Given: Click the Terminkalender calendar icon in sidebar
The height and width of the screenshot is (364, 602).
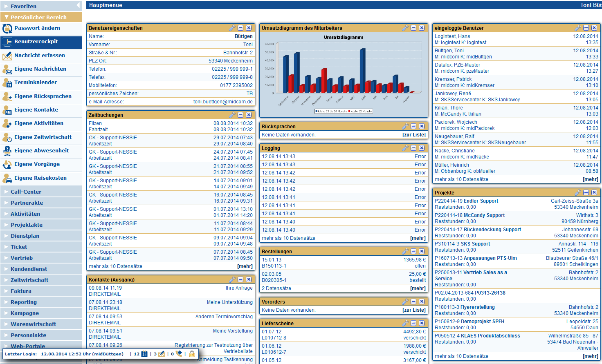Looking at the screenshot, I should tap(7, 83).
